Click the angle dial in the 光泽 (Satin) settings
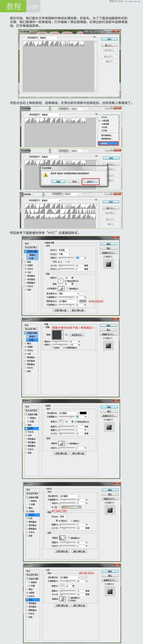 coord(62,586)
